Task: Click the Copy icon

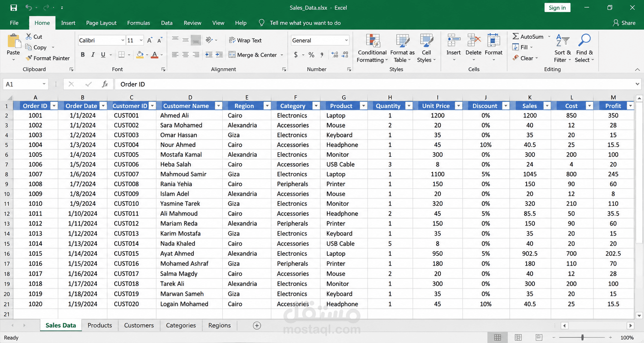Action: tap(28, 47)
